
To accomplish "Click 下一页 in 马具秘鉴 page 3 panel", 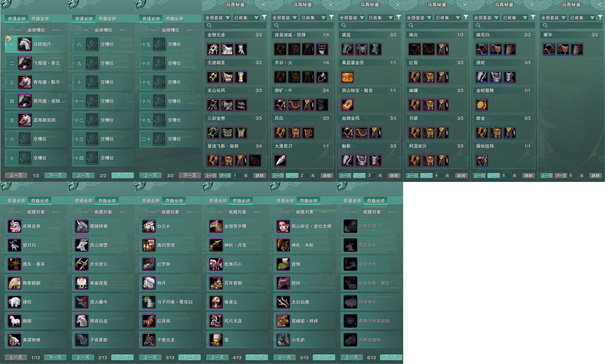I will (359, 176).
